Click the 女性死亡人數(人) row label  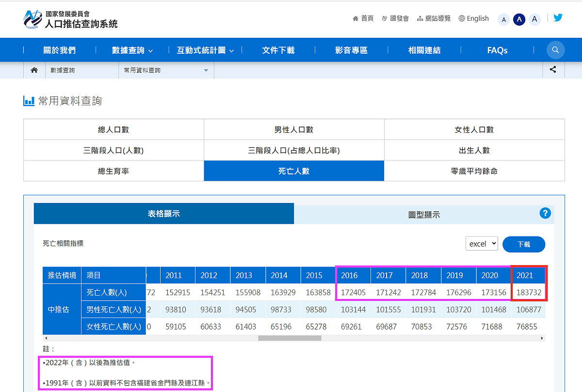[113, 327]
